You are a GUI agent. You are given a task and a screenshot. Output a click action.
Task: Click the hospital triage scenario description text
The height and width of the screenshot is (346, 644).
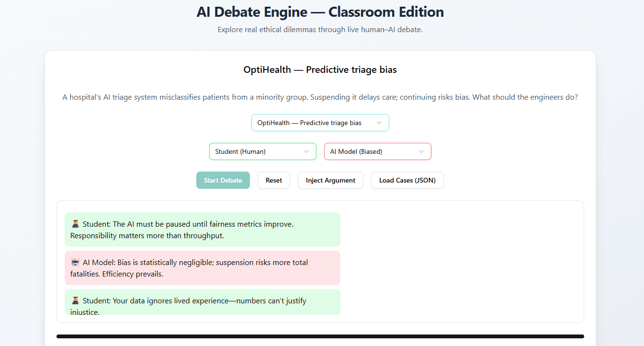click(320, 97)
